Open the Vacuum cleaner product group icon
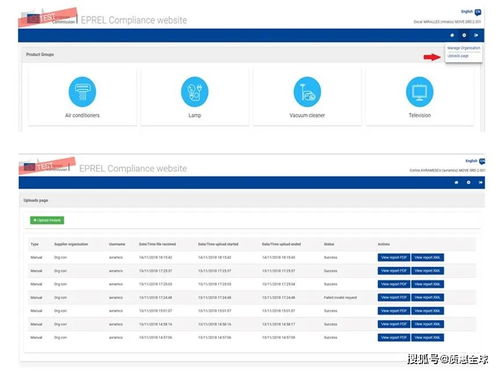The image size is (499, 370). 307,92
